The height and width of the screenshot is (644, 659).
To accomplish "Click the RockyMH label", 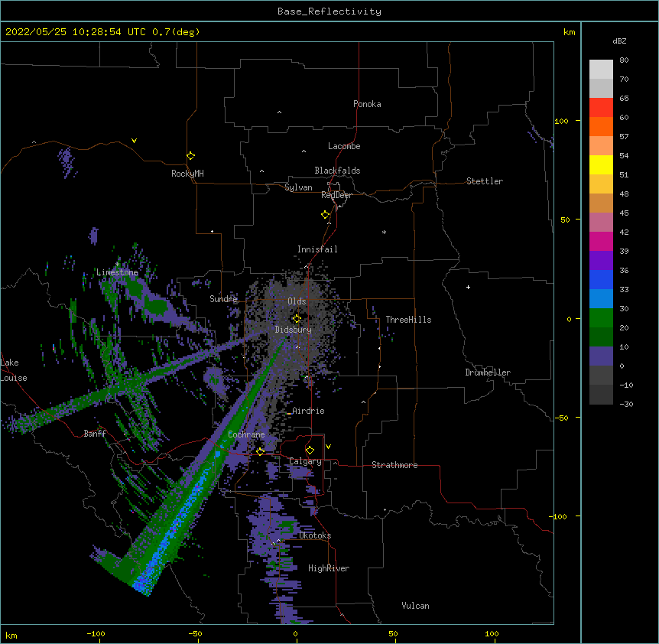I will (187, 174).
